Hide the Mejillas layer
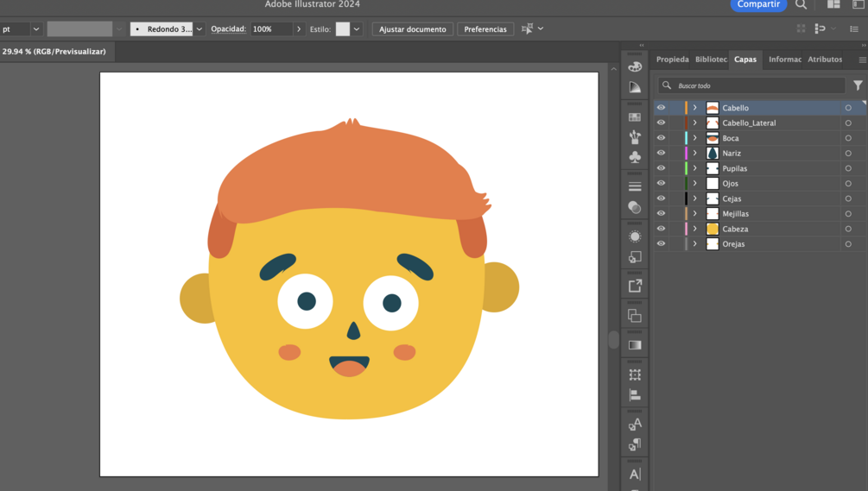The height and width of the screenshot is (491, 868). 661,213
